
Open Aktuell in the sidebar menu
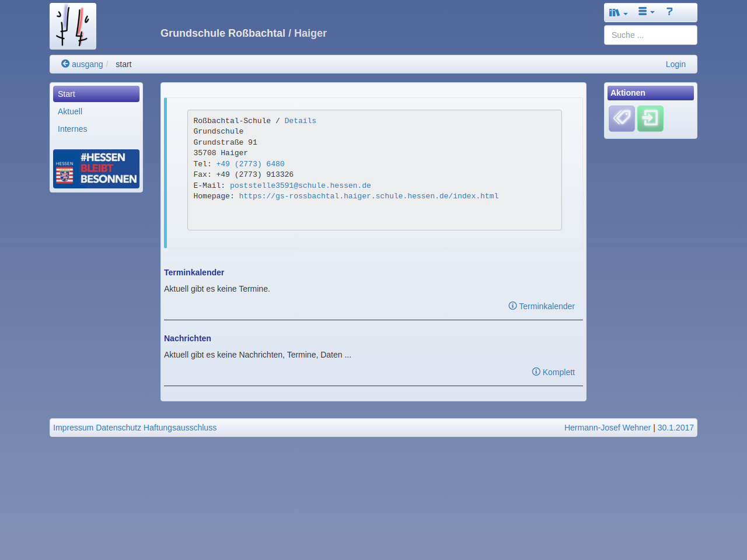tap(70, 111)
